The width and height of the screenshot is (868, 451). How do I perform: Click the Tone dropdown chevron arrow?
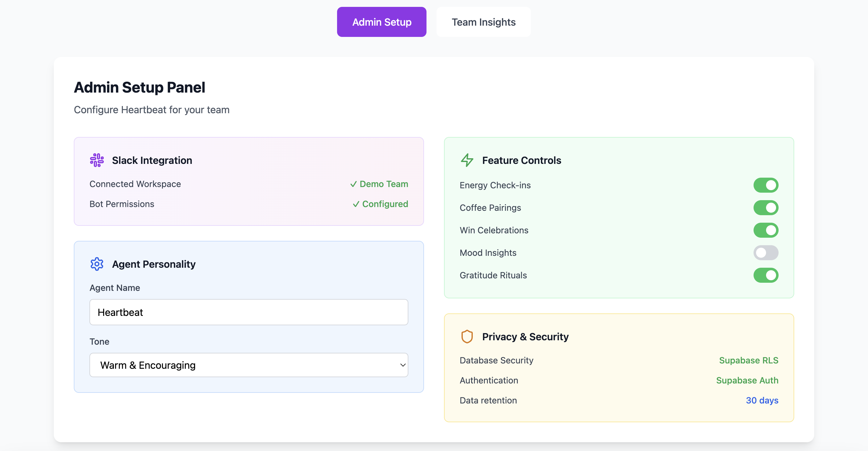pyautogui.click(x=403, y=365)
